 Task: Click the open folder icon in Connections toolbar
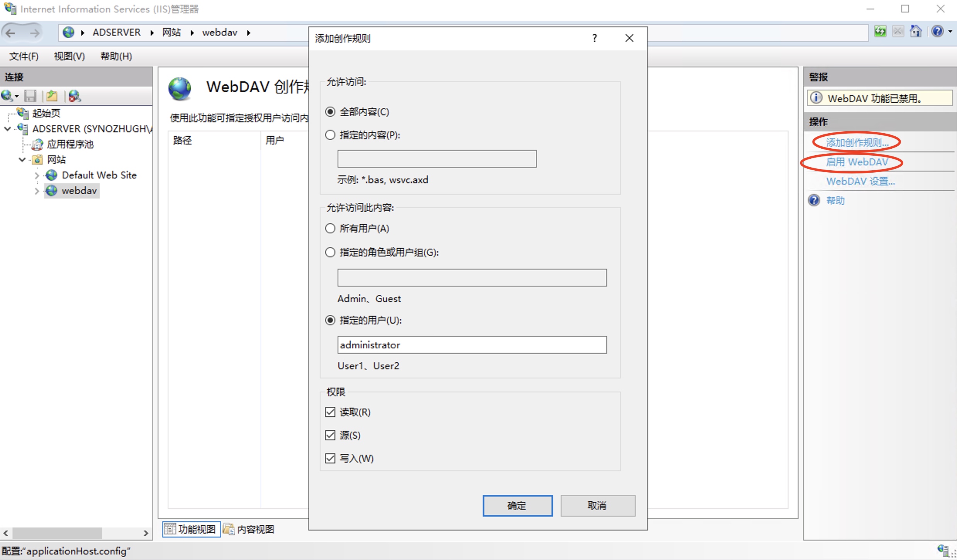(x=52, y=96)
